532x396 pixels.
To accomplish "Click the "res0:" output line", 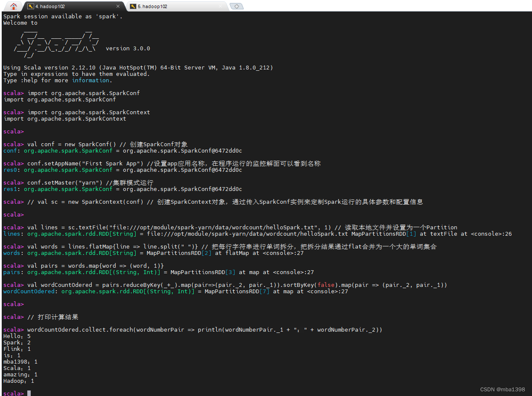I will [123, 170].
